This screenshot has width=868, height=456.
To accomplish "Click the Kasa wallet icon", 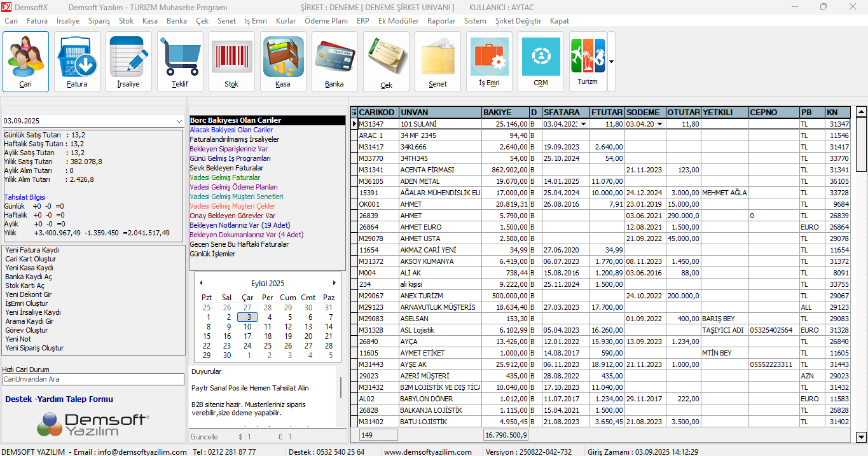I will click(283, 61).
